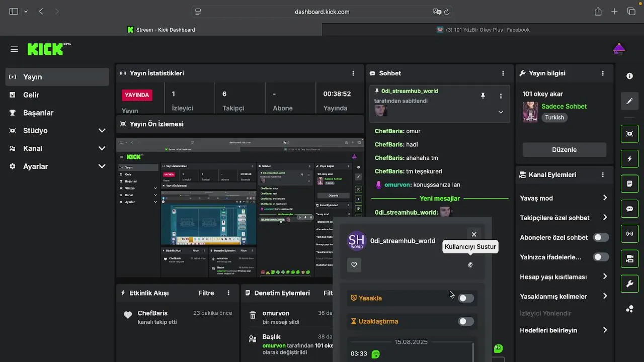Screen dimensions: 644x362
Task: Close the 0di_streamhub_world user card
Action: (x=474, y=234)
